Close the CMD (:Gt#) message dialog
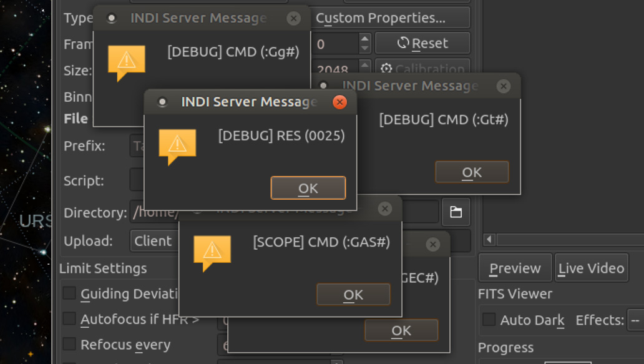This screenshot has height=364, width=644. coord(503,86)
